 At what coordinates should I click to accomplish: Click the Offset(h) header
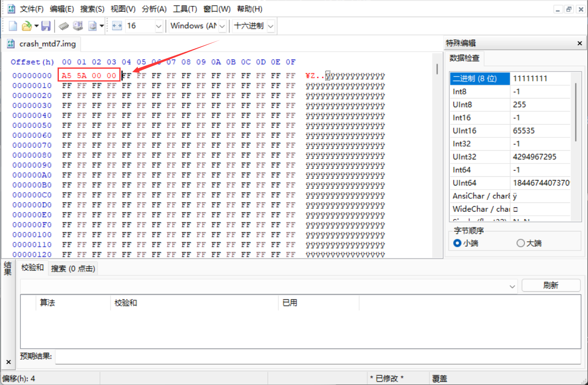(32, 62)
